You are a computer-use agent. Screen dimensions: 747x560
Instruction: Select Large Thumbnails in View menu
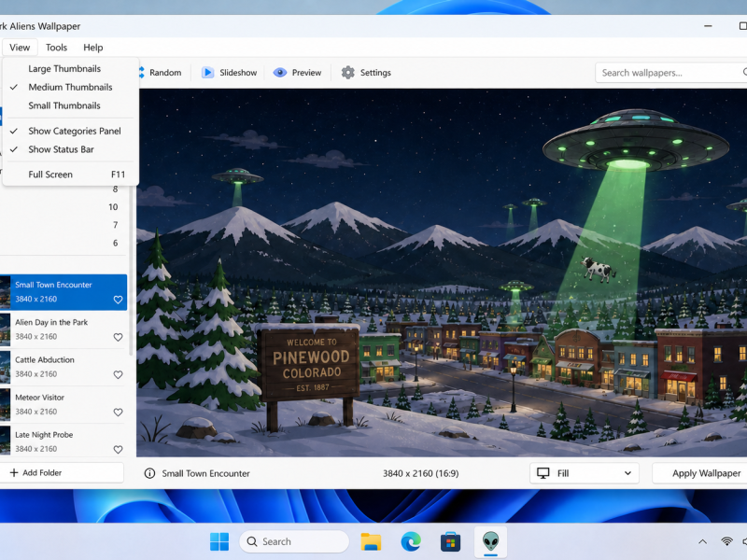click(x=71, y=68)
